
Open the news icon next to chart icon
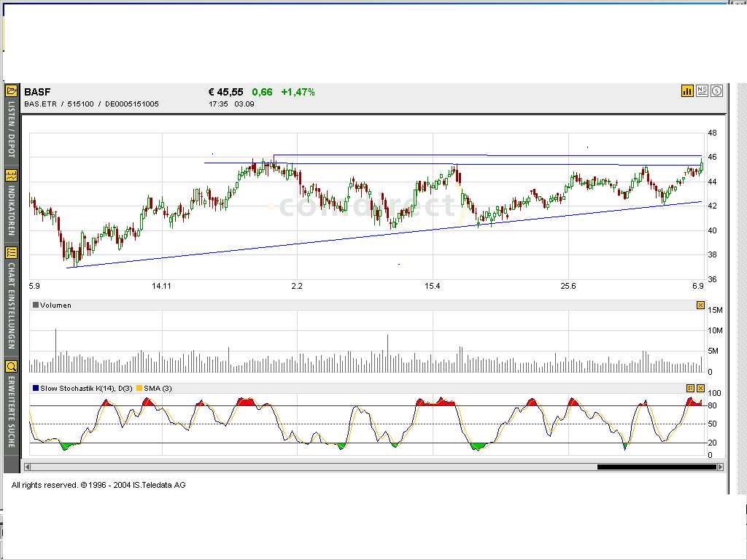pos(702,90)
